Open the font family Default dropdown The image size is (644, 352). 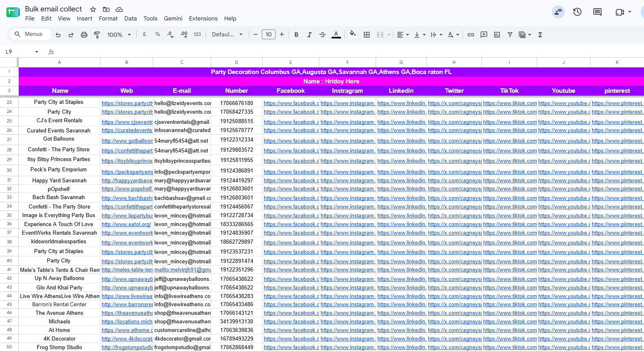(227, 34)
